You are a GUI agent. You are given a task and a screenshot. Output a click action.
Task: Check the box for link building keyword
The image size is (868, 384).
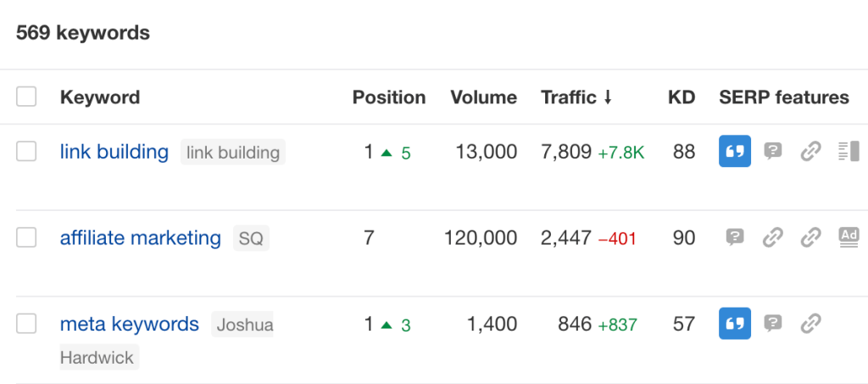click(x=26, y=152)
